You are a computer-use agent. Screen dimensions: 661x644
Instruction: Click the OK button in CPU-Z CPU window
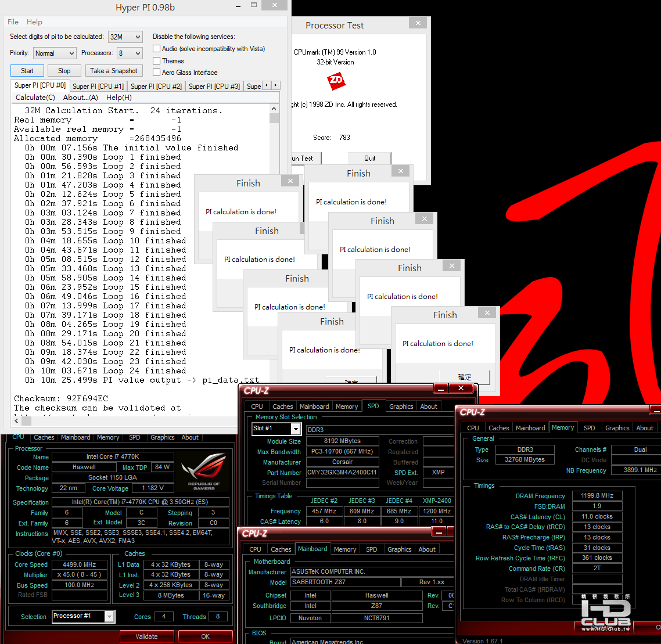205,636
